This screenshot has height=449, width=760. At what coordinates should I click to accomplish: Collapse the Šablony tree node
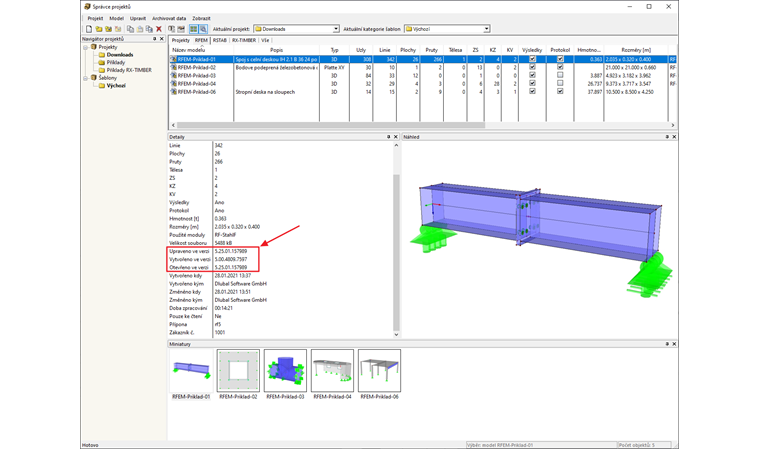[86, 78]
